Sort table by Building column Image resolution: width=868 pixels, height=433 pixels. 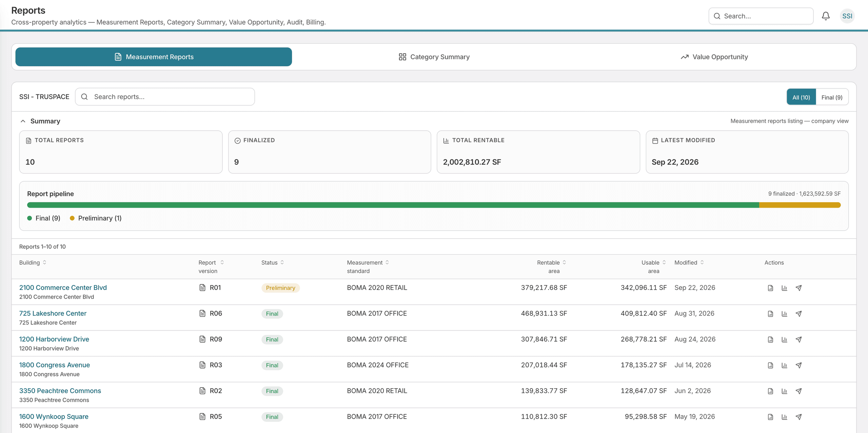click(x=33, y=262)
